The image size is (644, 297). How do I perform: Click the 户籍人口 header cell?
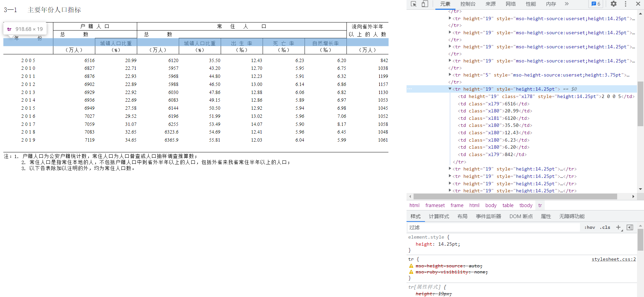[95, 26]
